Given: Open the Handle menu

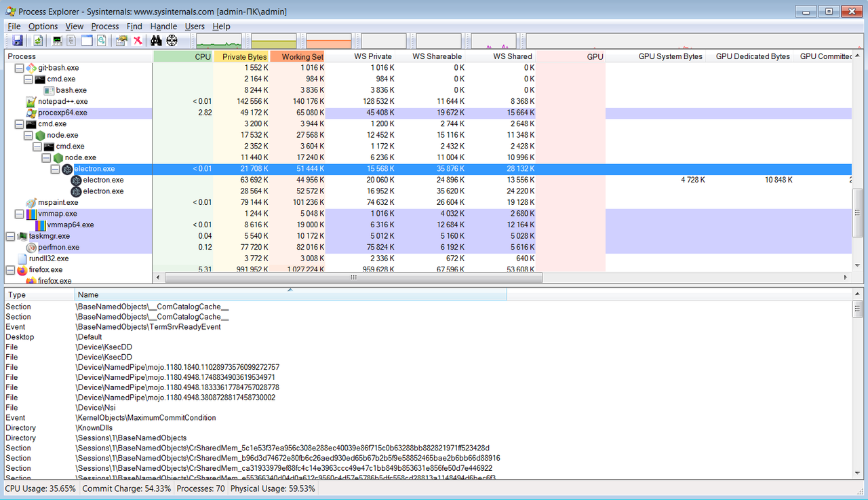Looking at the screenshot, I should pyautogui.click(x=163, y=26).
